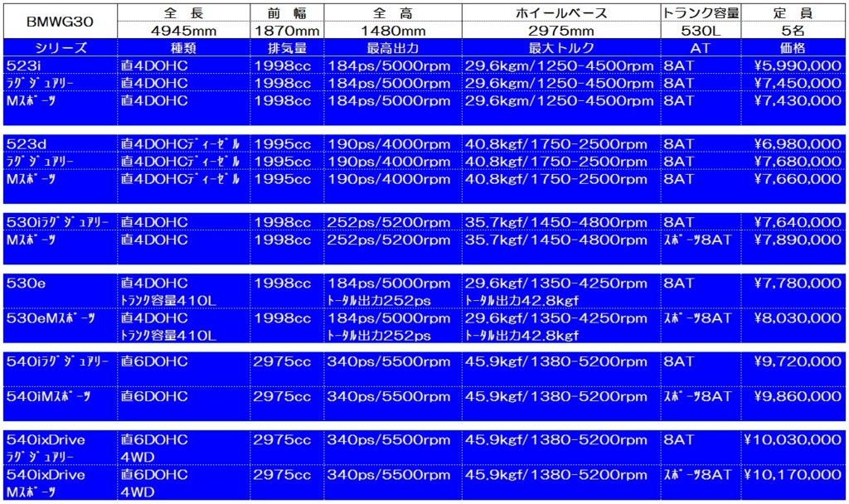Viewport: 849px width, 504px height.
Task: Click 40.8kgf/1750-2500rpm in the 523d row
Action: (556, 144)
